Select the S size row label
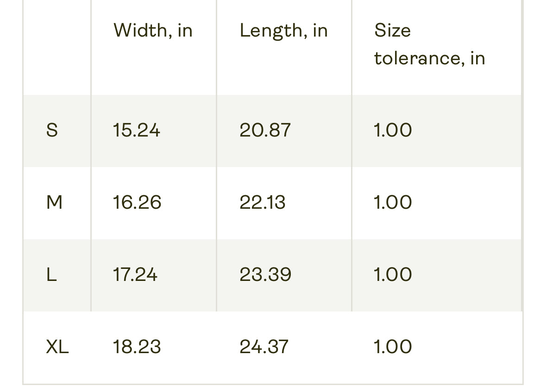The image size is (546, 392). (x=52, y=131)
